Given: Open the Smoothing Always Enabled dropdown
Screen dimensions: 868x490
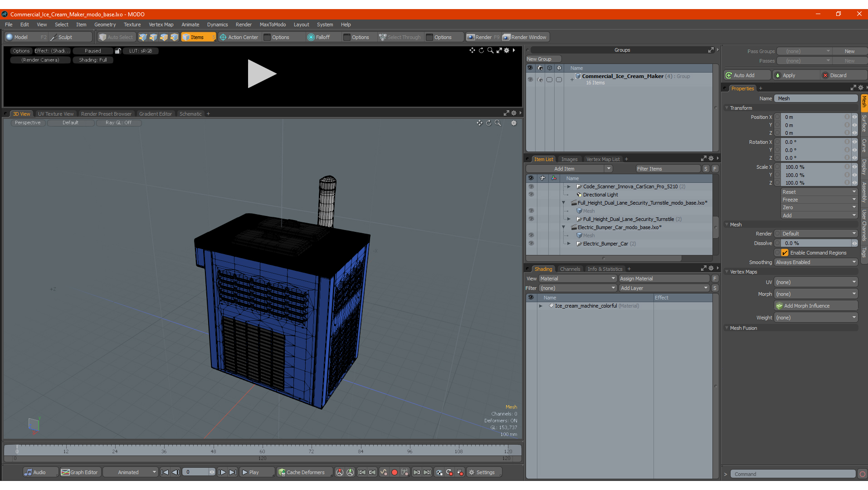Looking at the screenshot, I should (815, 262).
